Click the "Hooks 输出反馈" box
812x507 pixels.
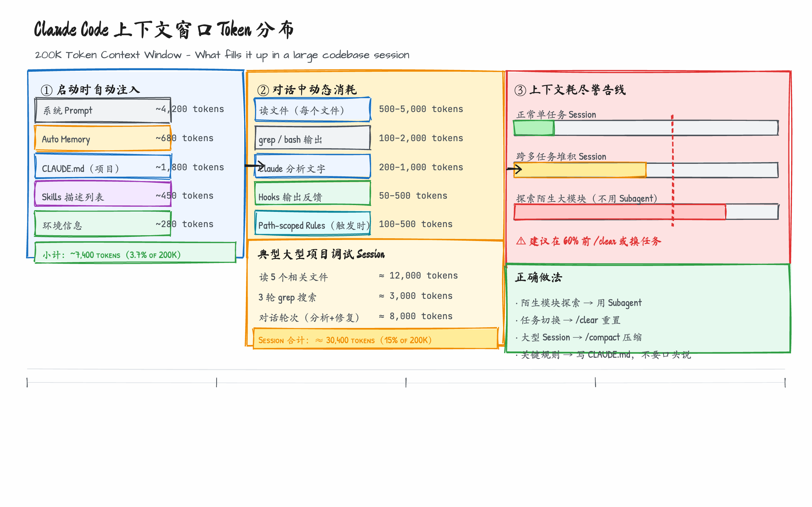[313, 194]
